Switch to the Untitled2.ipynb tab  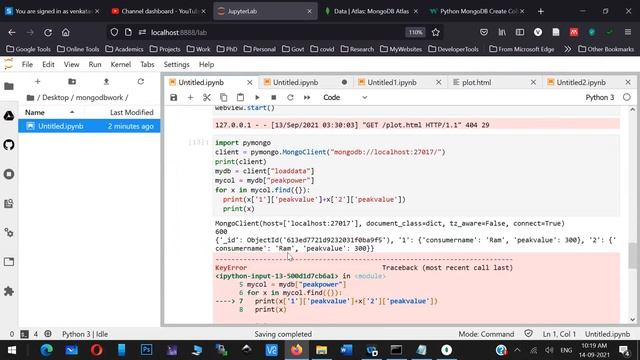coord(581,82)
